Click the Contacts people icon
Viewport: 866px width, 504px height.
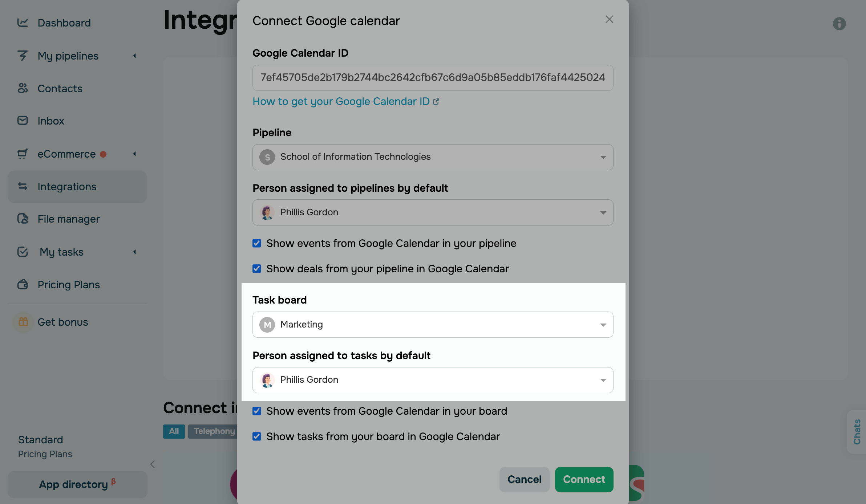[x=23, y=88]
